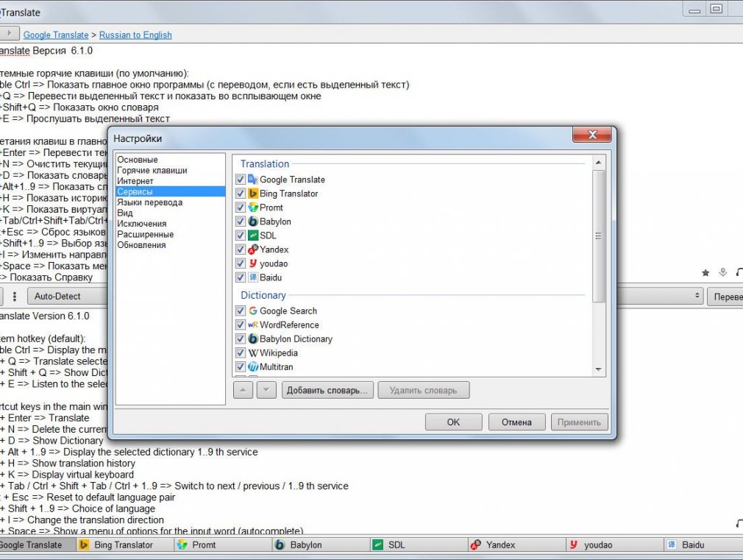Toggle the Babylon Dictionary checkbox
Image resolution: width=743 pixels, height=560 pixels.
[x=241, y=339]
